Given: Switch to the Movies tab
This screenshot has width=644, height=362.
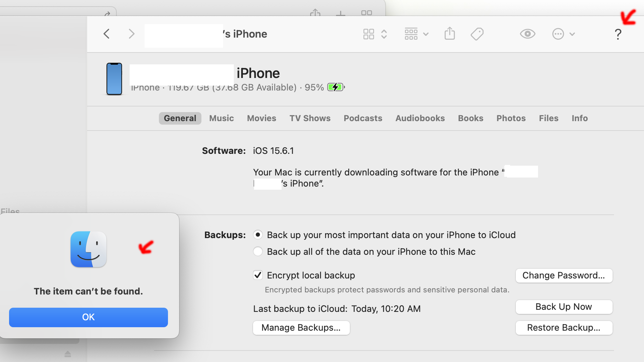Looking at the screenshot, I should coord(262,118).
